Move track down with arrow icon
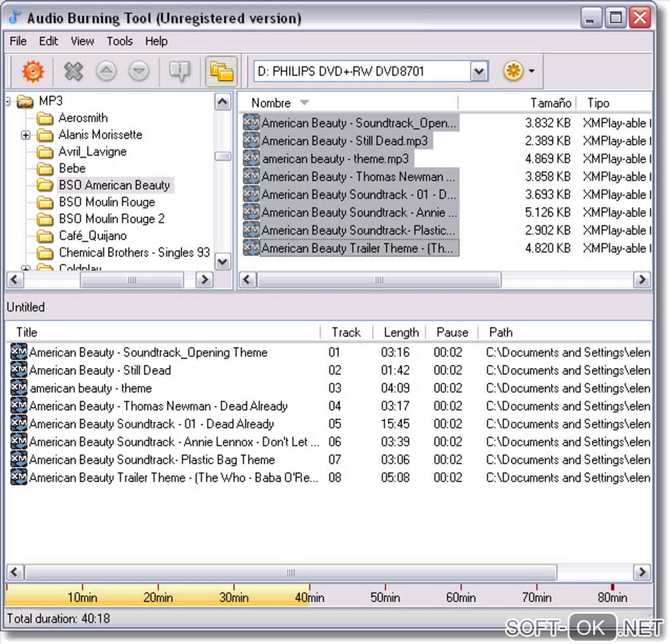This screenshot has height=644, width=670. pos(139,71)
